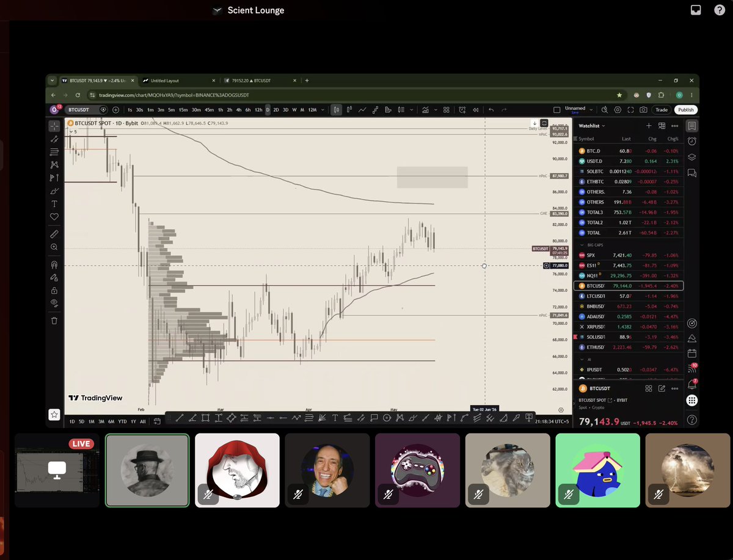Toggle auto-fit price scale button above price axis
Image resolution: width=733 pixels, height=560 pixels.
click(544, 123)
